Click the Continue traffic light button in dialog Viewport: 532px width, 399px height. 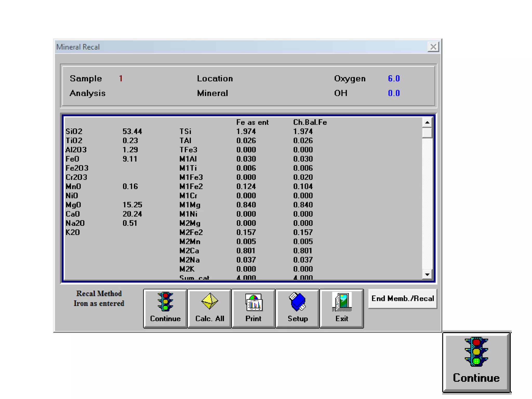pyautogui.click(x=165, y=308)
